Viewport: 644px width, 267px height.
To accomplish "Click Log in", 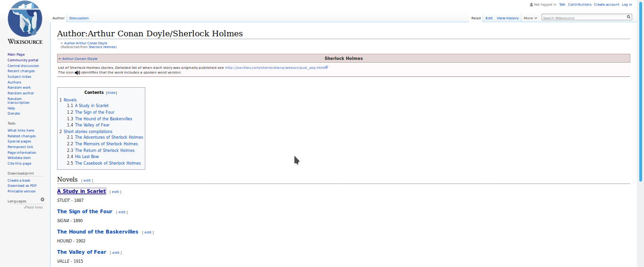I will click(x=627, y=4).
